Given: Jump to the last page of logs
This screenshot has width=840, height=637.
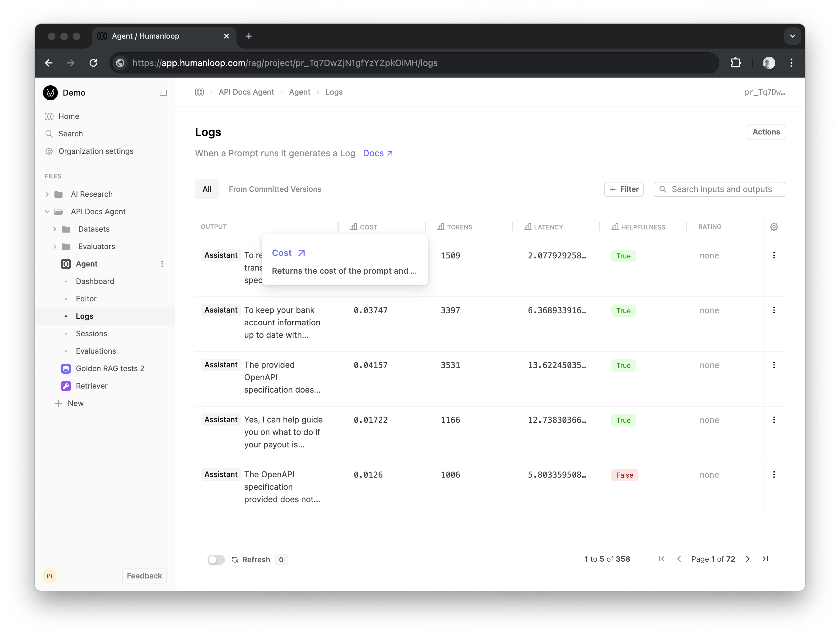Looking at the screenshot, I should click(x=766, y=559).
